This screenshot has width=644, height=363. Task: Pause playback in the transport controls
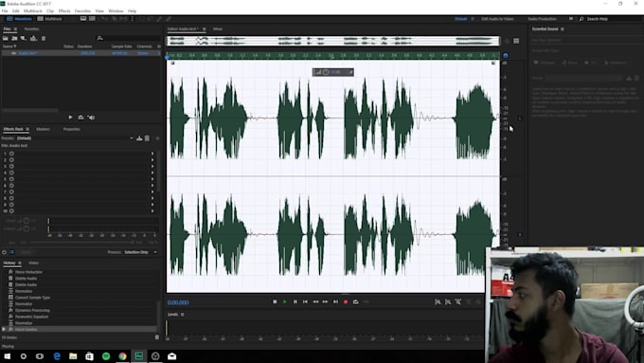click(x=295, y=301)
